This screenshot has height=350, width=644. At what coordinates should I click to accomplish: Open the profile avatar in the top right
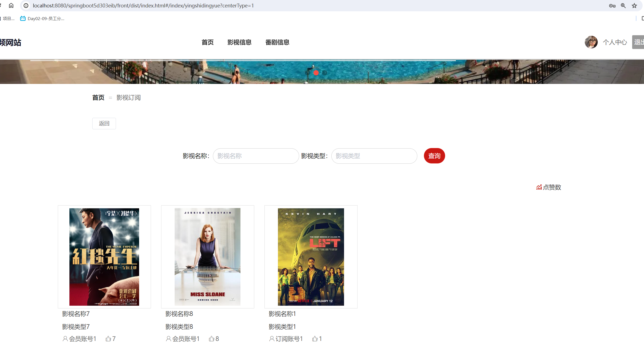click(591, 42)
